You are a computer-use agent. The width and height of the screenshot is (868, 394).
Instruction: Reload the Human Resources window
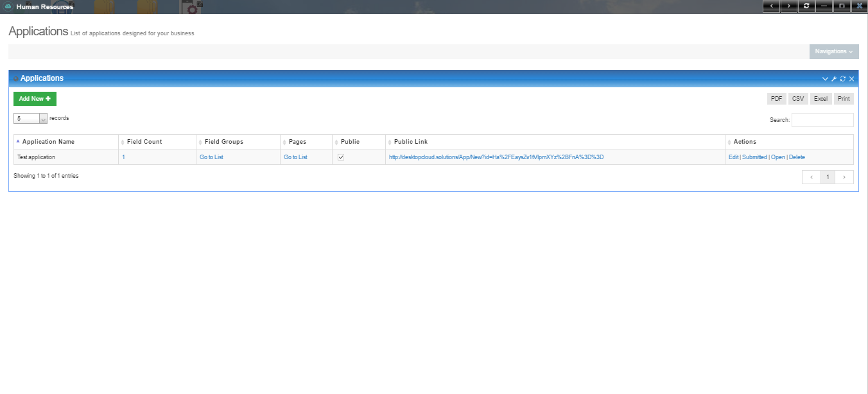click(806, 6)
